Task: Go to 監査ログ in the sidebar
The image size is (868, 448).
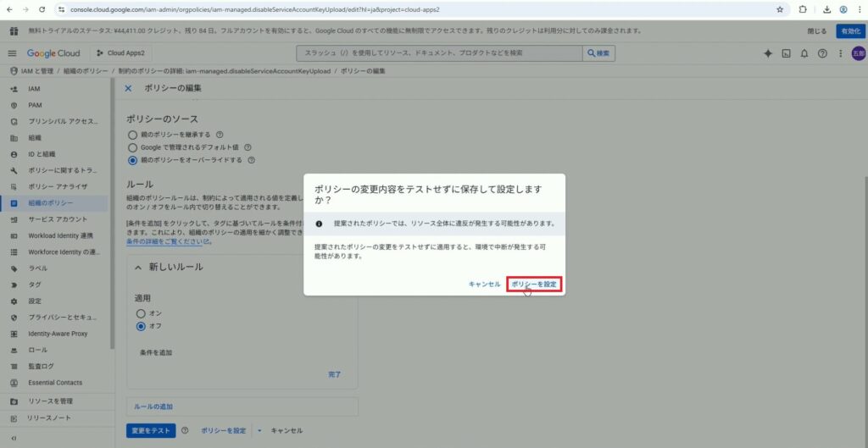Action: [41, 366]
